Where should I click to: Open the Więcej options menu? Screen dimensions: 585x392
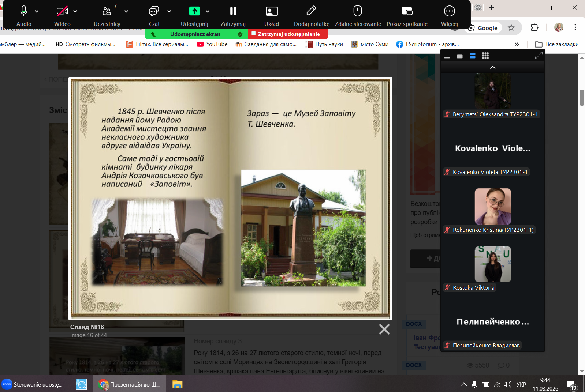449,12
